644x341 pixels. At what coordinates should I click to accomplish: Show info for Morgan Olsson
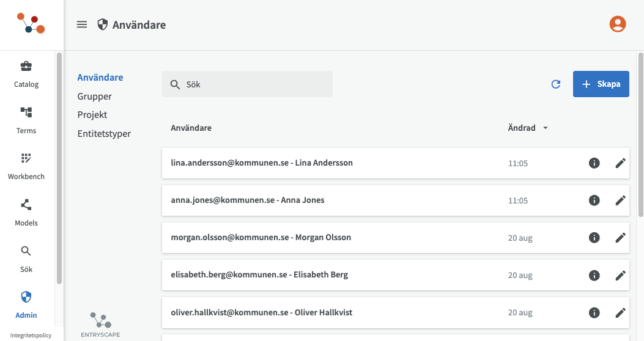[x=594, y=238]
